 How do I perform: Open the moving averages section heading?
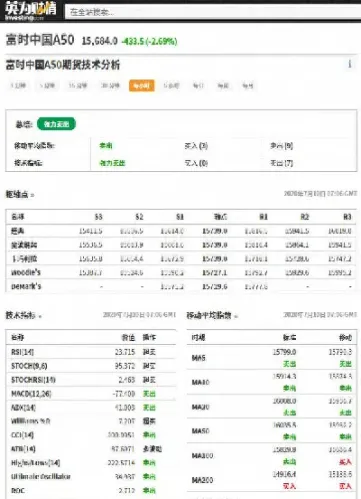point(209,315)
